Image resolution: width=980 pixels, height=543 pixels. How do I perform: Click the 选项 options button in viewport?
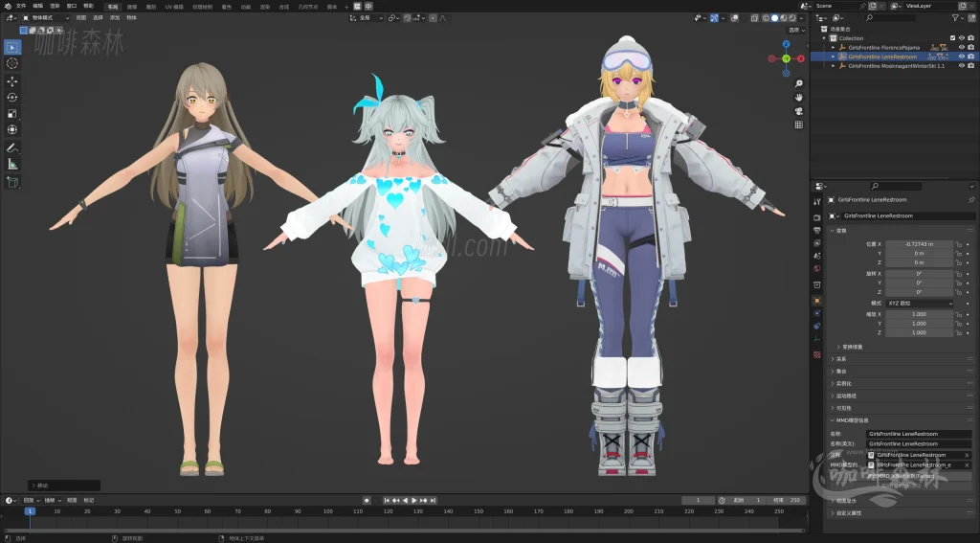pyautogui.click(x=793, y=30)
